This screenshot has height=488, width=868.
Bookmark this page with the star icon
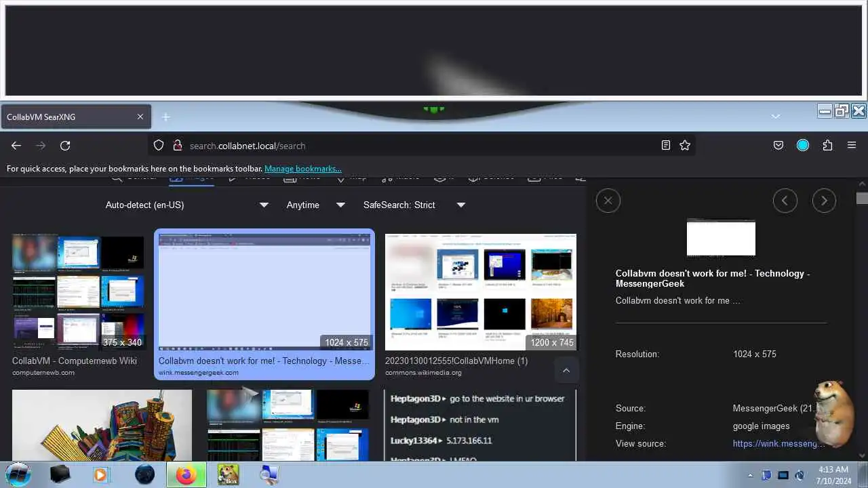685,145
